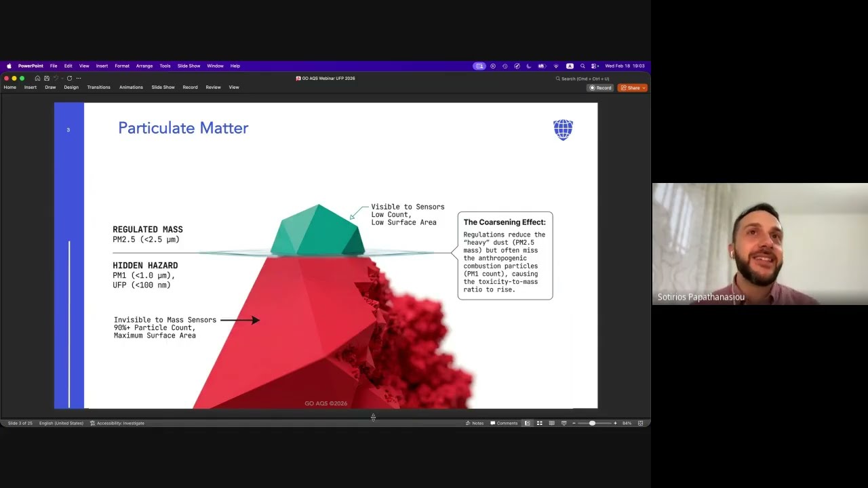The height and width of the screenshot is (488, 868).
Task: Open the Arrange menu
Action: [144, 66]
